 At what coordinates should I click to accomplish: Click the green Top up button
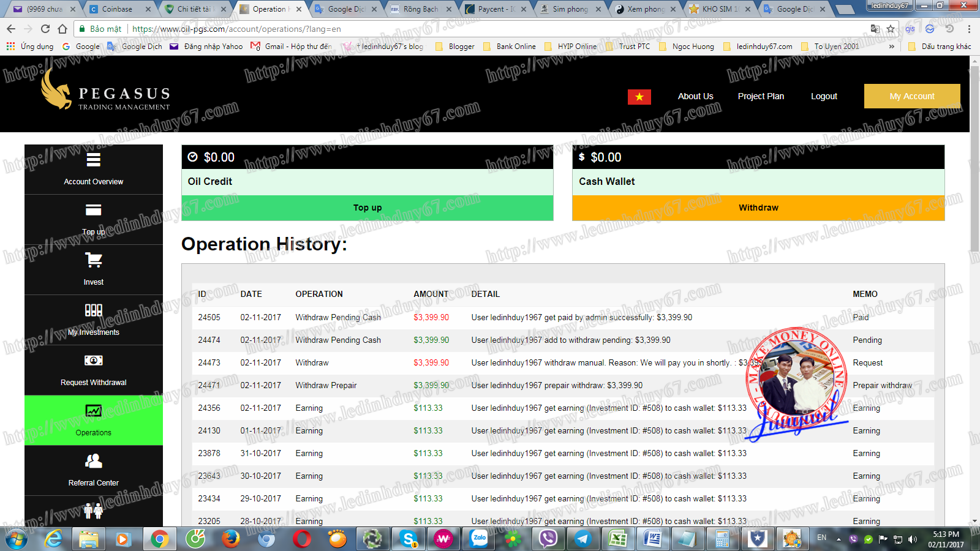click(x=367, y=208)
